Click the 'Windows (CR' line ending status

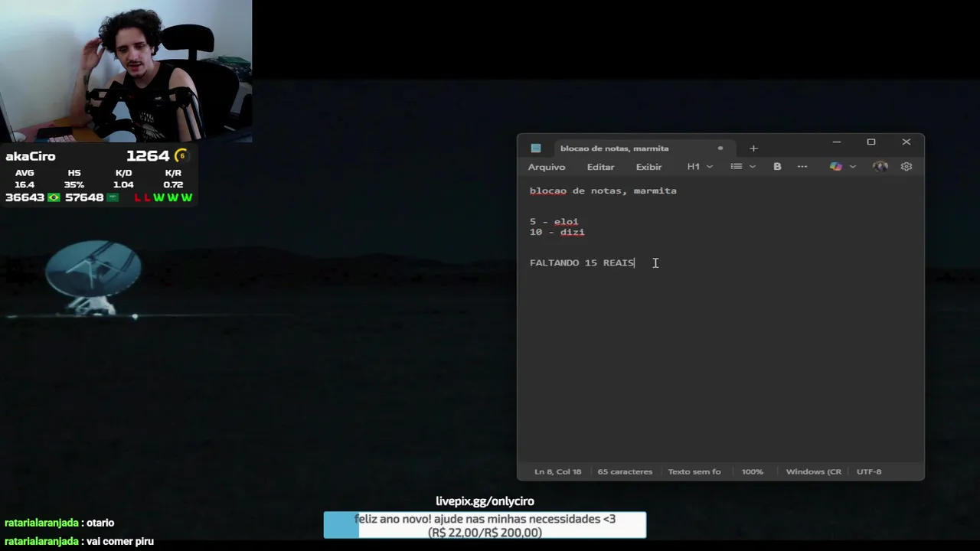tap(813, 471)
